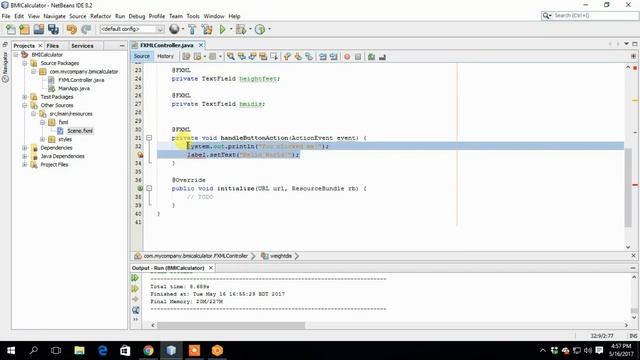Select Scene.fxml in project tree
The image size is (640, 360).
pos(80,131)
